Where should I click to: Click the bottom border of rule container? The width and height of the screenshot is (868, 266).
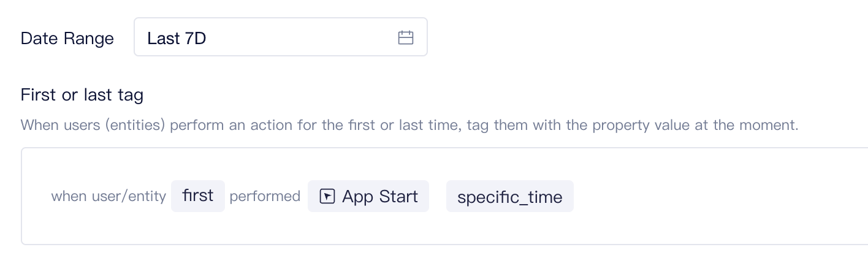[x=444, y=245]
